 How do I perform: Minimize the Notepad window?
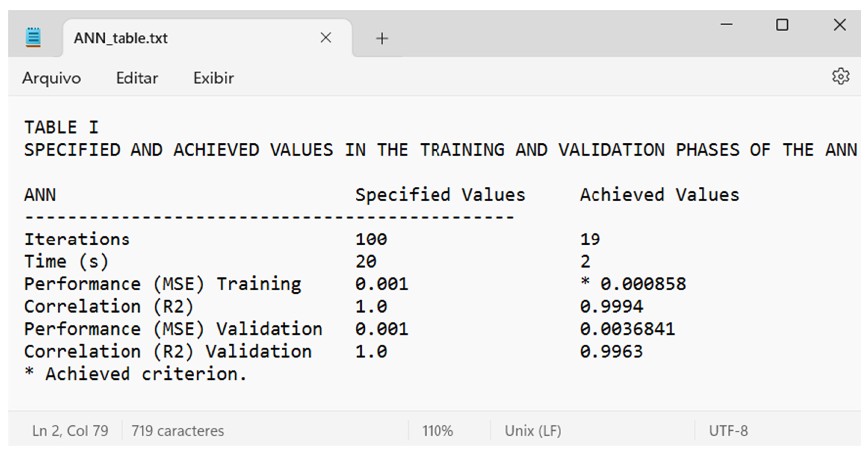[726, 25]
